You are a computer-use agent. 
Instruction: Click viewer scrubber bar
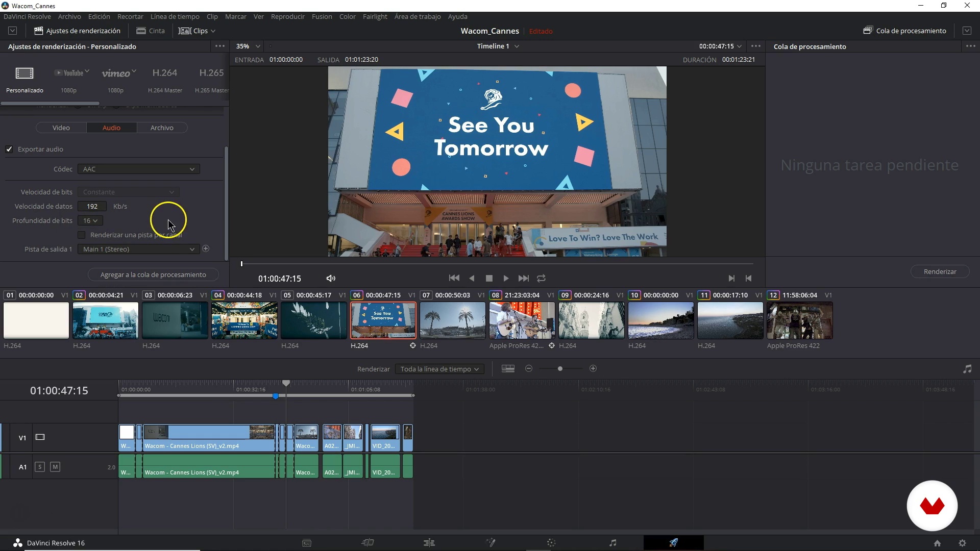click(x=497, y=264)
